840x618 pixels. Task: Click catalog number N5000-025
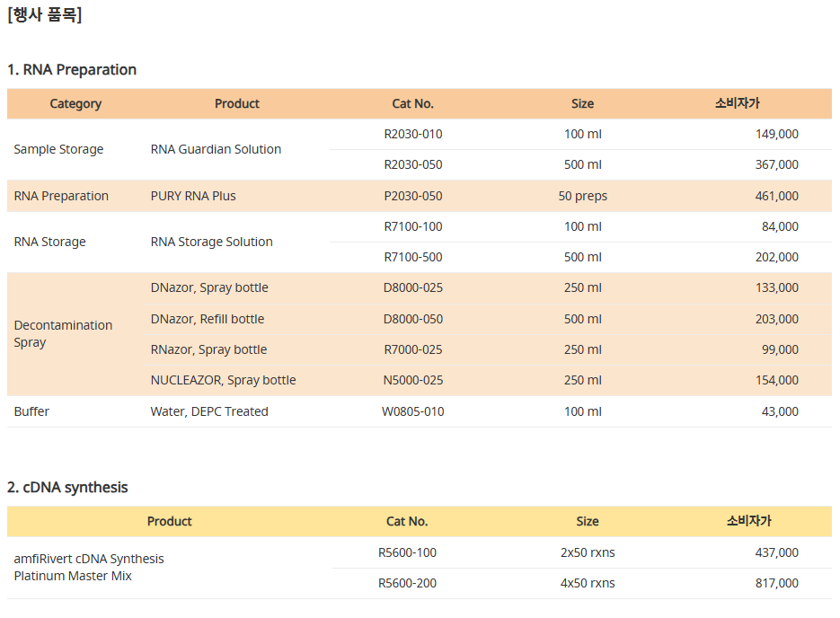413,380
